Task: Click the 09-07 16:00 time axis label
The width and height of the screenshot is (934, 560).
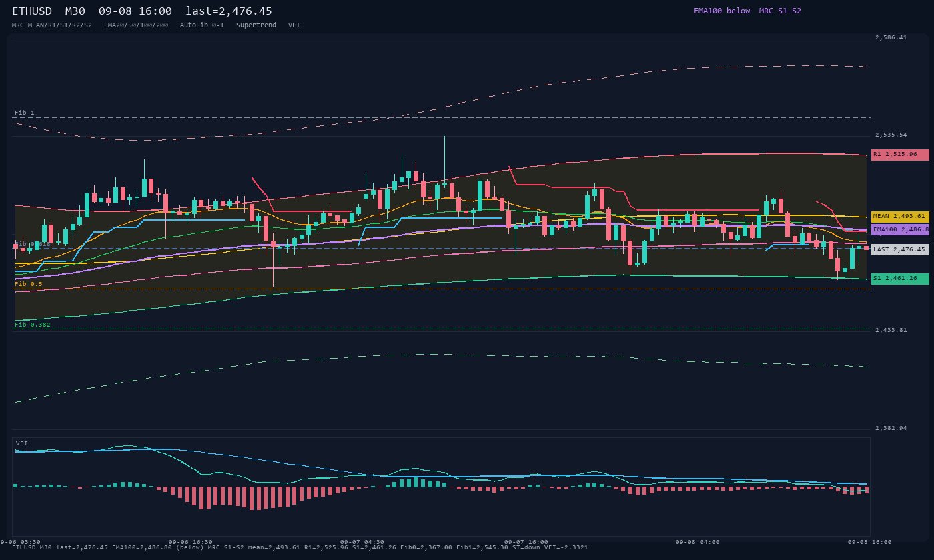Action: pos(526,543)
